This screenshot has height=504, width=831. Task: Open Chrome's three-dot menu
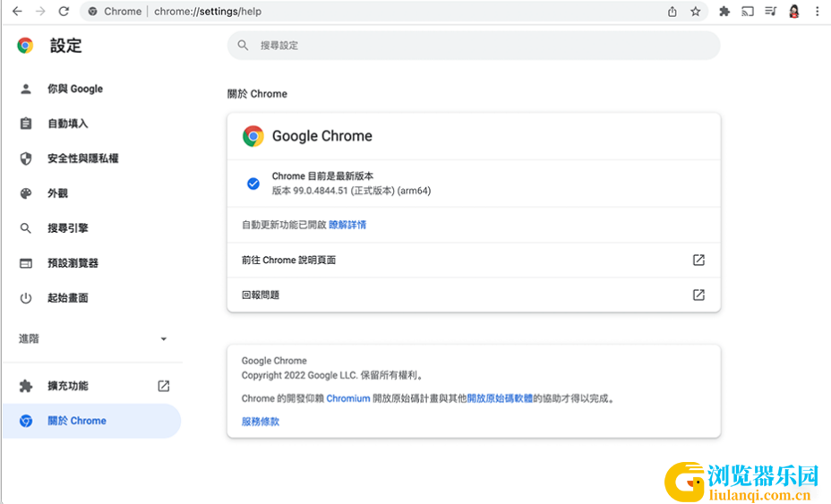pos(818,11)
